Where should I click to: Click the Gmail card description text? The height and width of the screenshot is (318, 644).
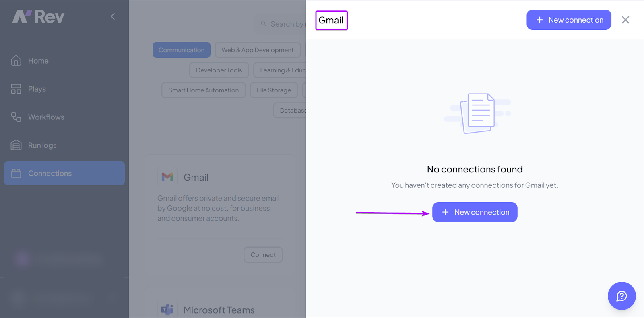[219, 208]
